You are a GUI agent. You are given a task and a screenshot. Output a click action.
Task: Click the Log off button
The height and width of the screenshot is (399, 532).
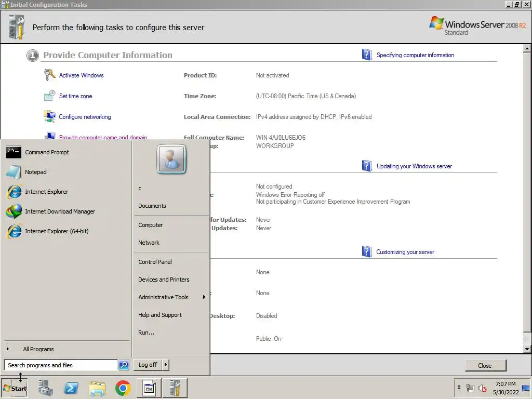[148, 365]
